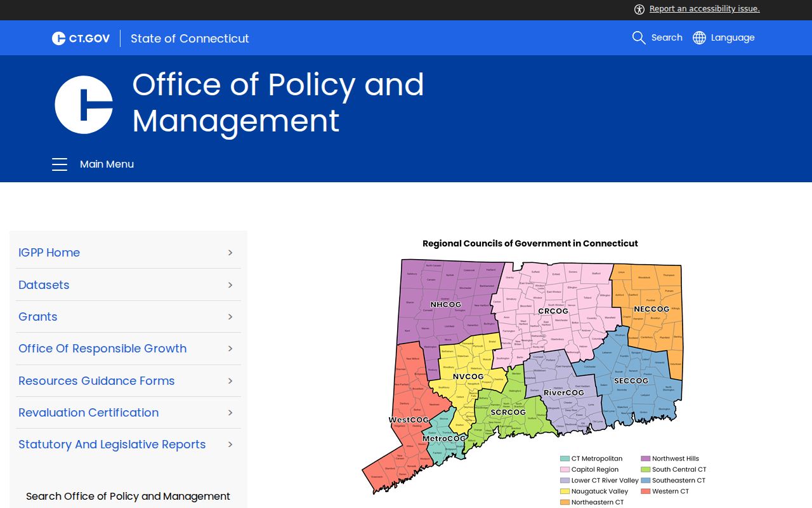The width and height of the screenshot is (812, 508).
Task: Click the globe Language icon
Action: 699,37
